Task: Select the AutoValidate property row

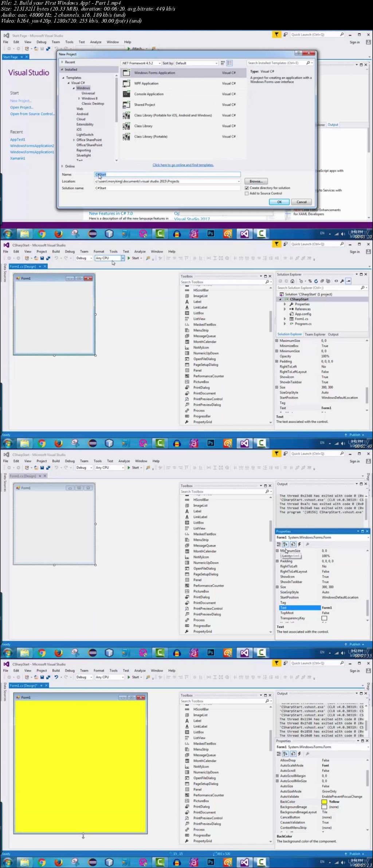Action: coord(321,797)
